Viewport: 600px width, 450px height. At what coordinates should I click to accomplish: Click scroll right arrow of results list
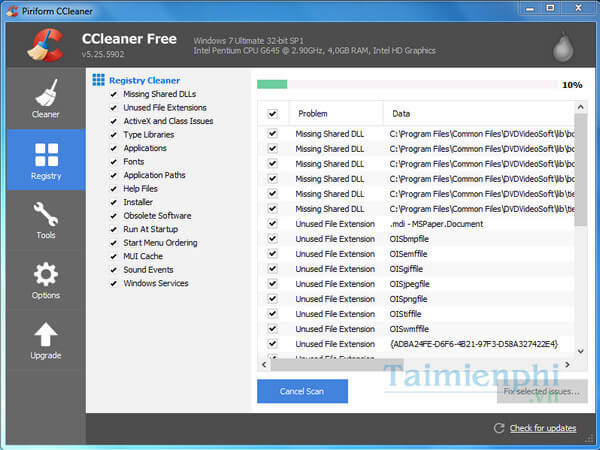pos(567,365)
